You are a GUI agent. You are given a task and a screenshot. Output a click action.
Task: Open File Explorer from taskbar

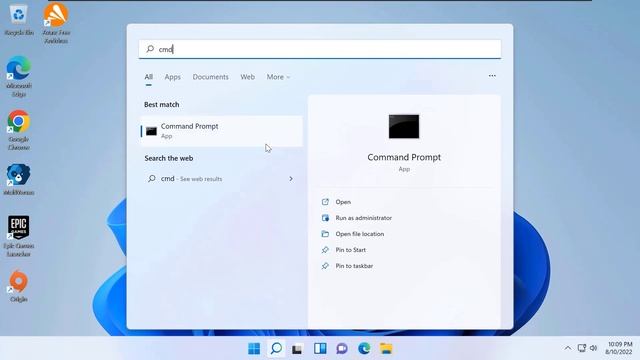pos(386,349)
